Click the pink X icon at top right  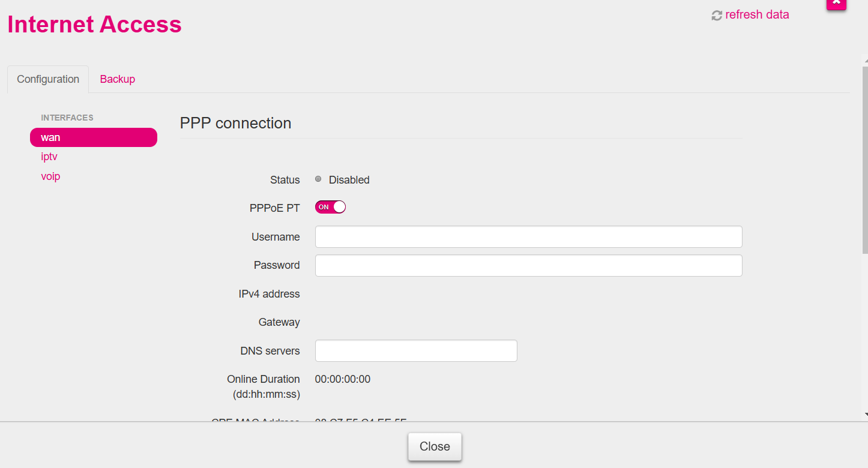(x=836, y=3)
